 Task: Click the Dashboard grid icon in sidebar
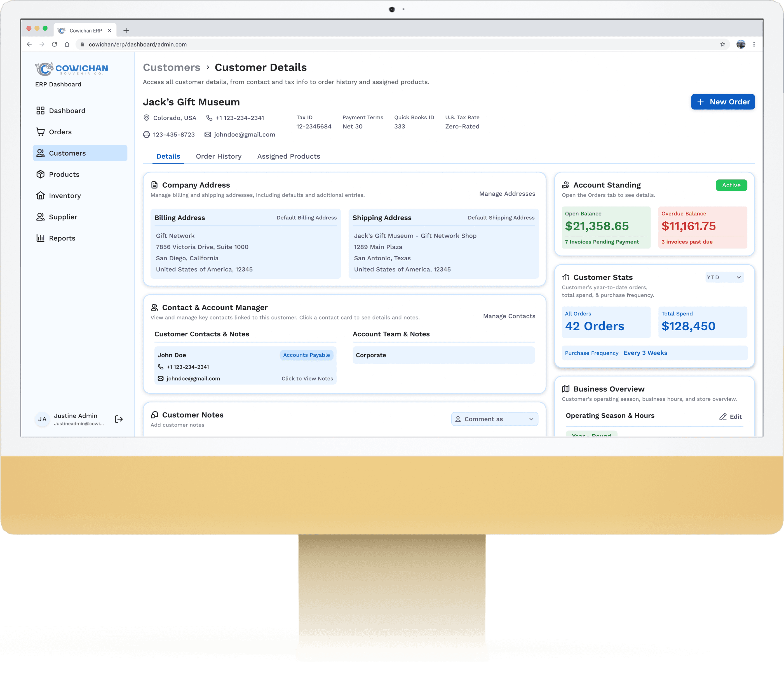pyautogui.click(x=40, y=111)
